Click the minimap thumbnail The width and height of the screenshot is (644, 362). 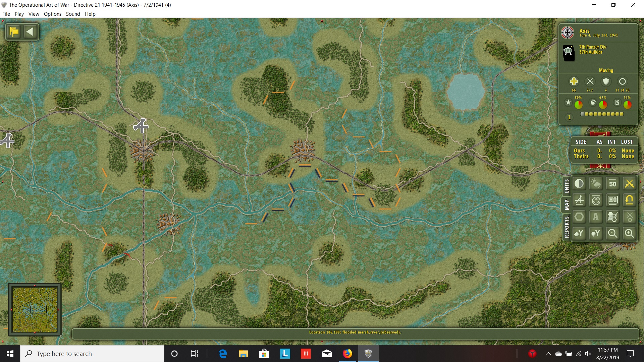point(35,309)
